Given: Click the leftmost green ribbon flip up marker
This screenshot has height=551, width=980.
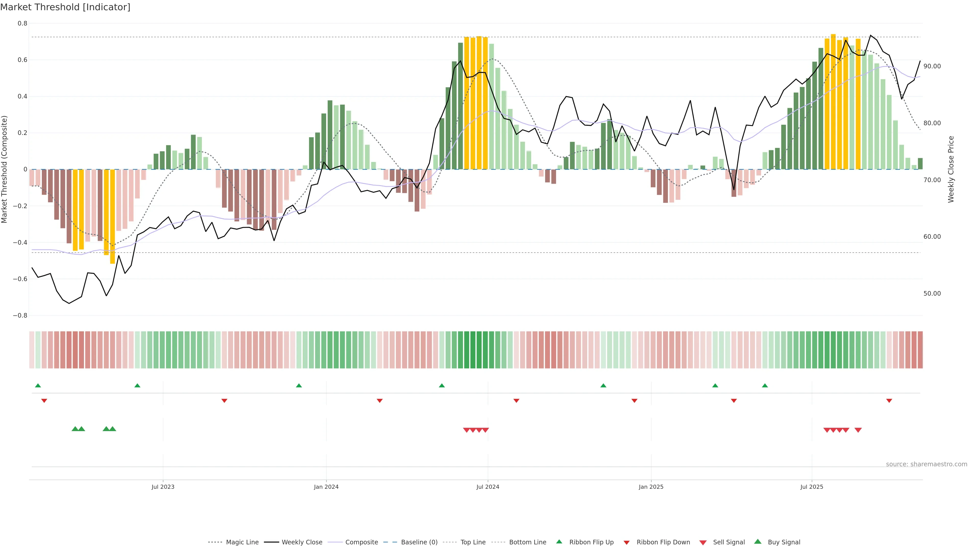Looking at the screenshot, I should 38,386.
